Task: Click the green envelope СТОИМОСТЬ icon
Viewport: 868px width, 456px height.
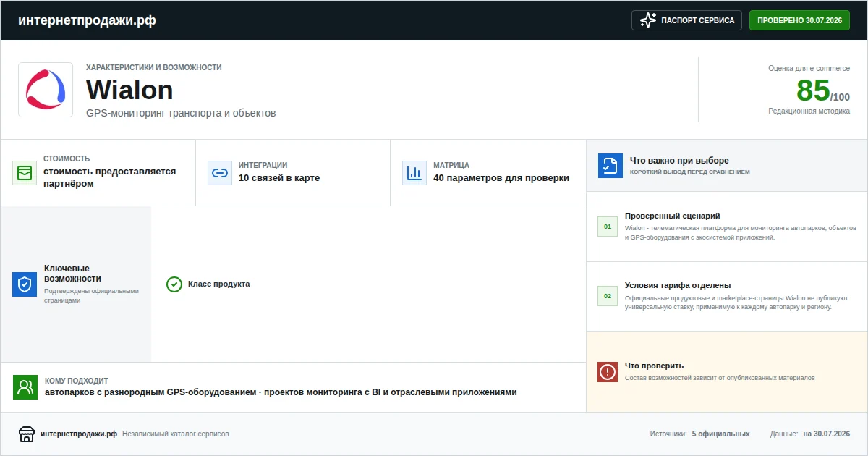Action: coord(25,173)
